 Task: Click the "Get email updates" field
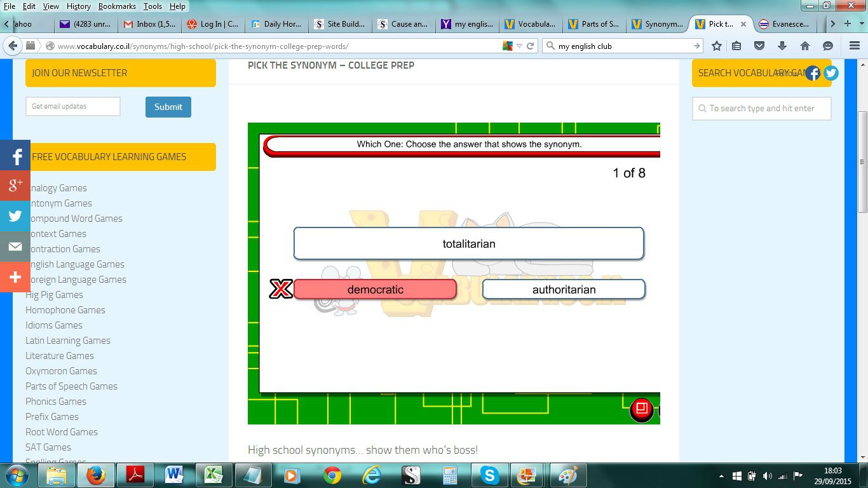[x=73, y=107]
